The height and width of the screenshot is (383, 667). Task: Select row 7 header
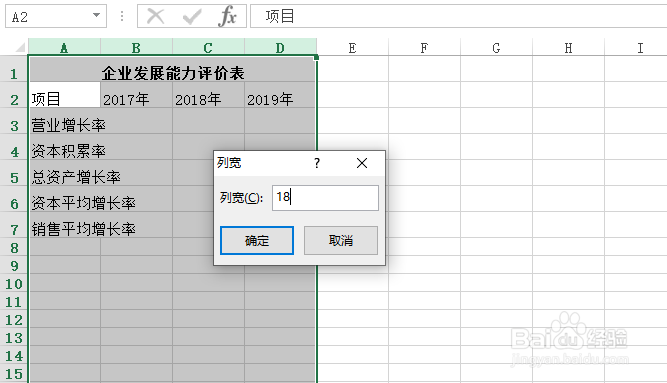click(14, 225)
